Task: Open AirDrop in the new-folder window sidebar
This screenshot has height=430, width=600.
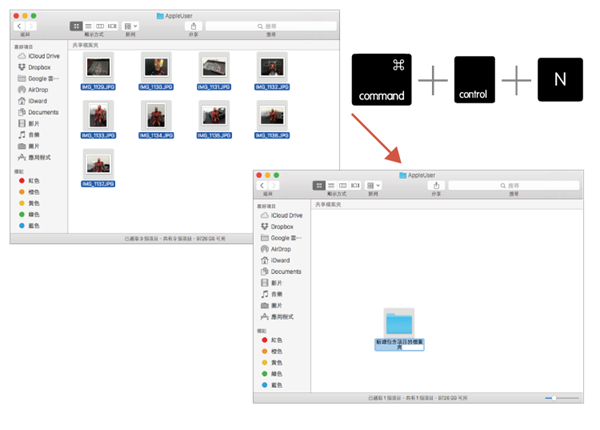Action: (x=276, y=249)
